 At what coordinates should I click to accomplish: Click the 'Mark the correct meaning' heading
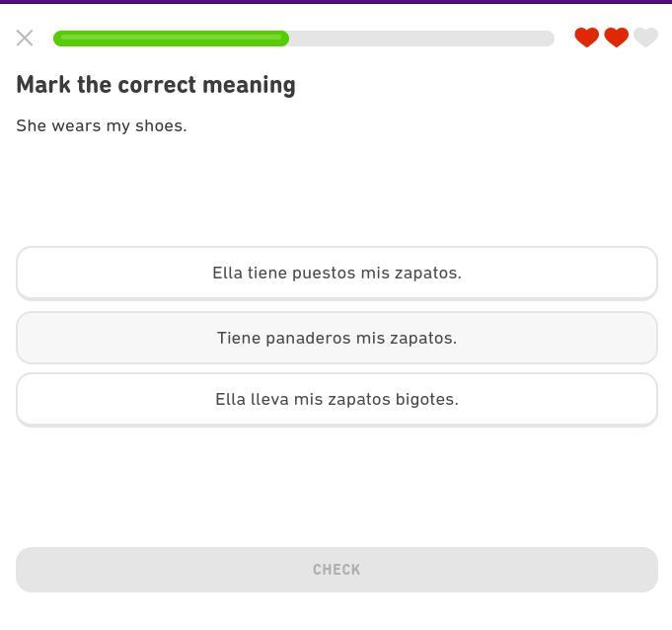click(156, 85)
